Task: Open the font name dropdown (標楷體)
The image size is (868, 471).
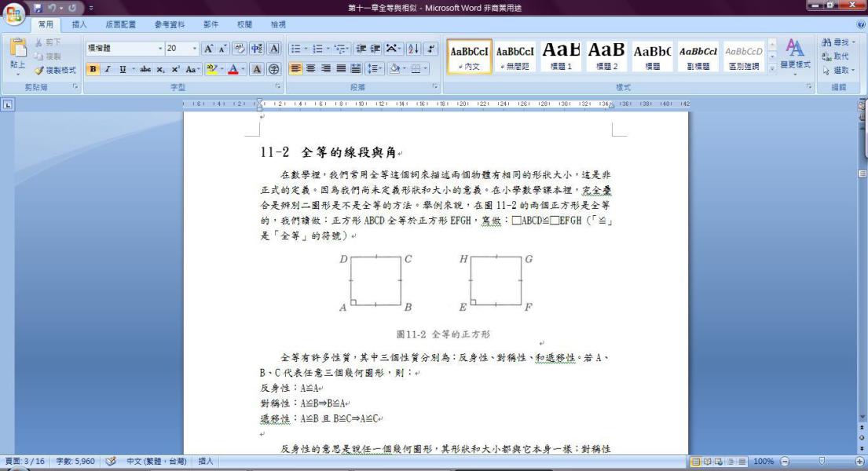Action: click(160, 49)
